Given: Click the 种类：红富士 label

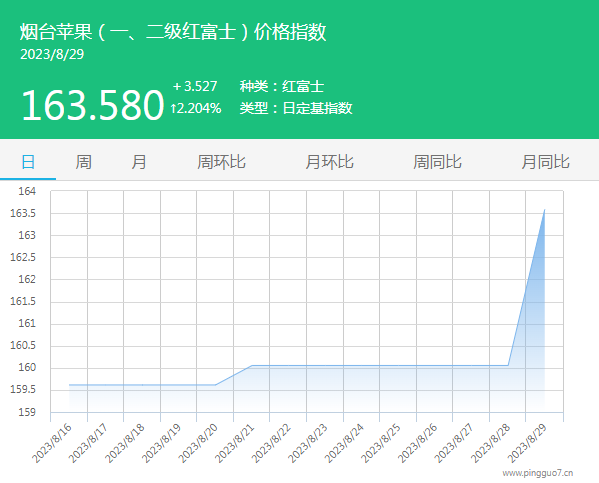Looking at the screenshot, I should tap(282, 86).
